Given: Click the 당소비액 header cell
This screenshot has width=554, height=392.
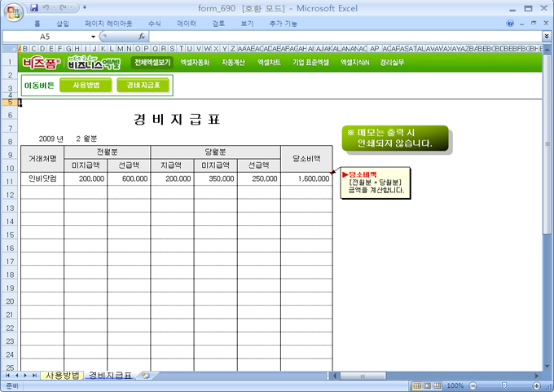Looking at the screenshot, I should [306, 158].
